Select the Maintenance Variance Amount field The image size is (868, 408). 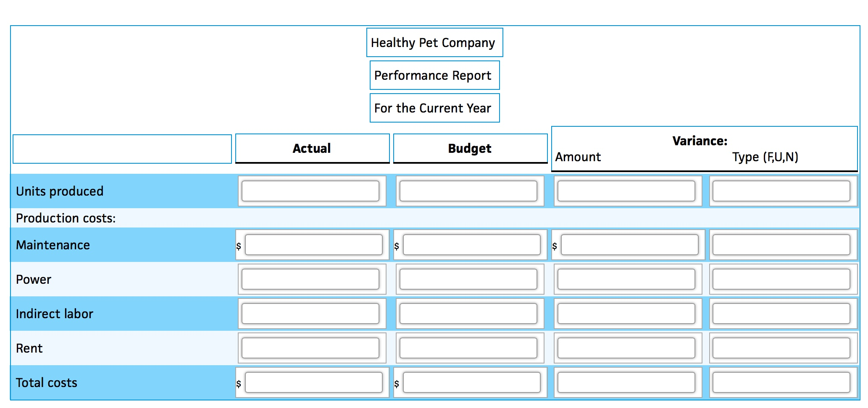tap(630, 245)
